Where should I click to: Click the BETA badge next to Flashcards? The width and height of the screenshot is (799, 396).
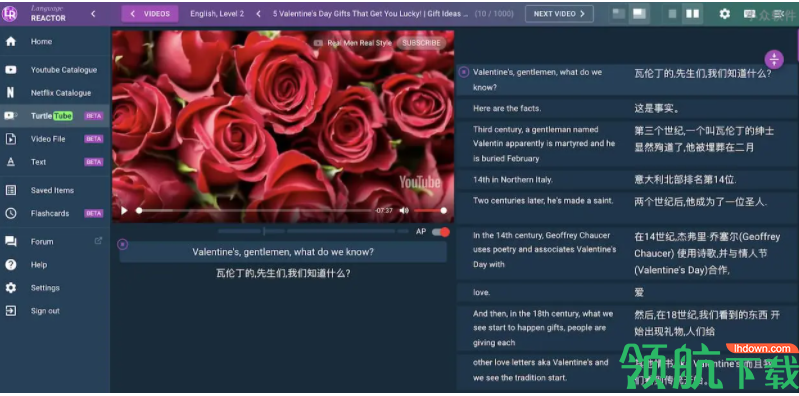[94, 214]
